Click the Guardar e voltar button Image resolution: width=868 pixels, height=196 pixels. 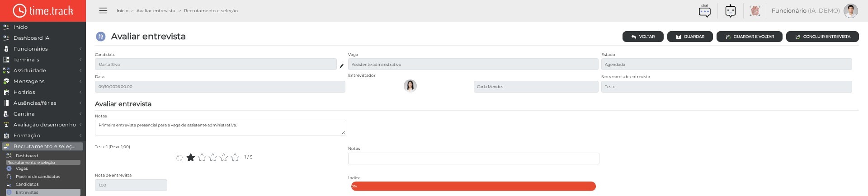[750, 37]
